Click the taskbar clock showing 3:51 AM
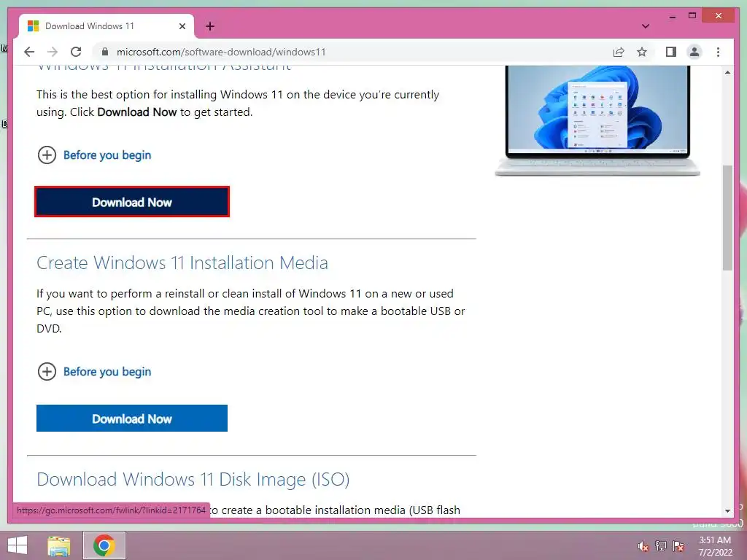 click(x=715, y=546)
